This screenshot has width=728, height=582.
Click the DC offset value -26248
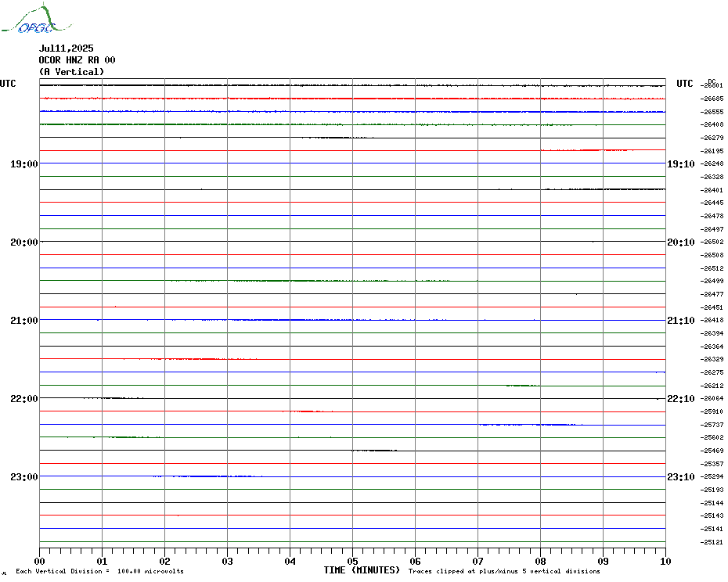pyautogui.click(x=712, y=163)
